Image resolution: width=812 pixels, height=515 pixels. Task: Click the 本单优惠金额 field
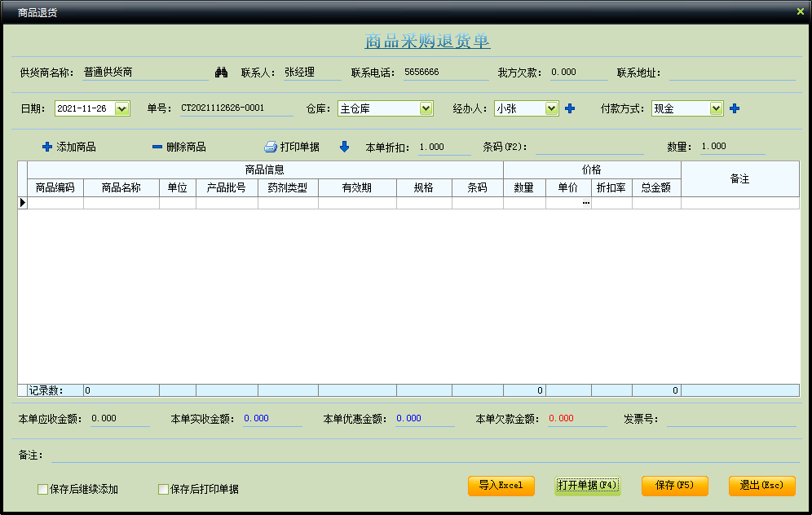click(x=425, y=419)
